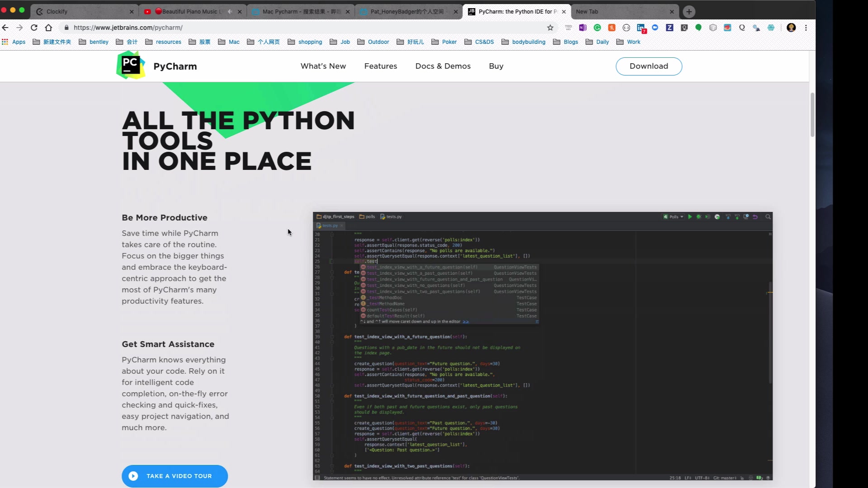The height and width of the screenshot is (488, 868).
Task: Go back with the browser back arrow
Action: pyautogui.click(x=5, y=28)
